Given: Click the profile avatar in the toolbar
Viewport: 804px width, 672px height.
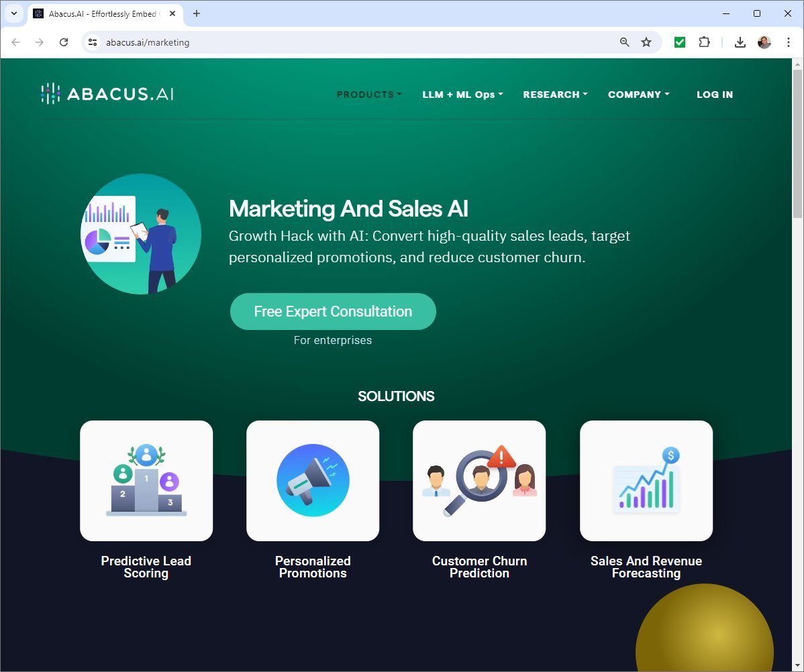Looking at the screenshot, I should [764, 42].
